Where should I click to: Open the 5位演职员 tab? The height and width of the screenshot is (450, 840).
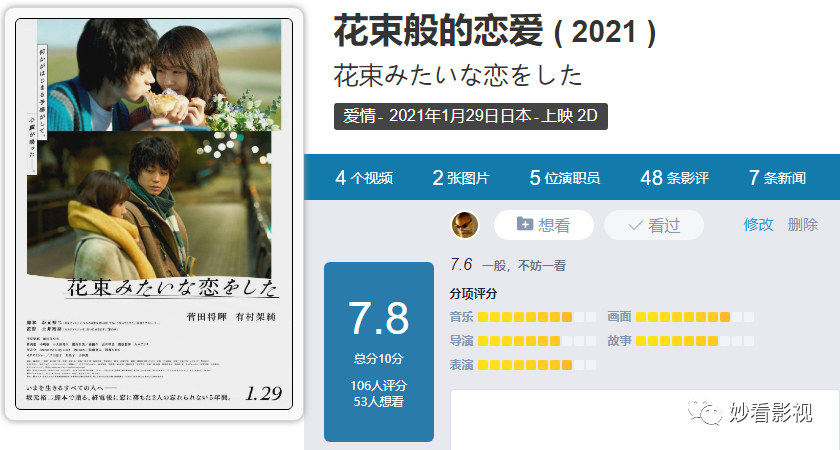(565, 178)
